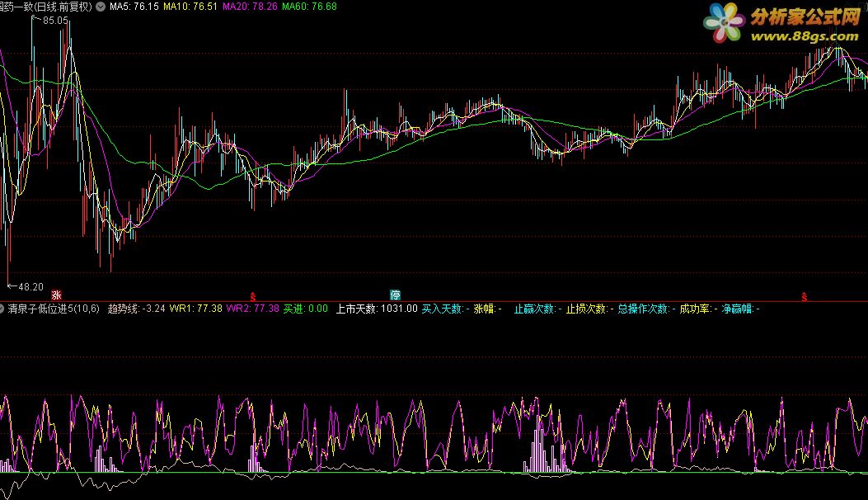868x500 pixels.
Task: Click the 48.20 low price label
Action: pyautogui.click(x=30, y=286)
